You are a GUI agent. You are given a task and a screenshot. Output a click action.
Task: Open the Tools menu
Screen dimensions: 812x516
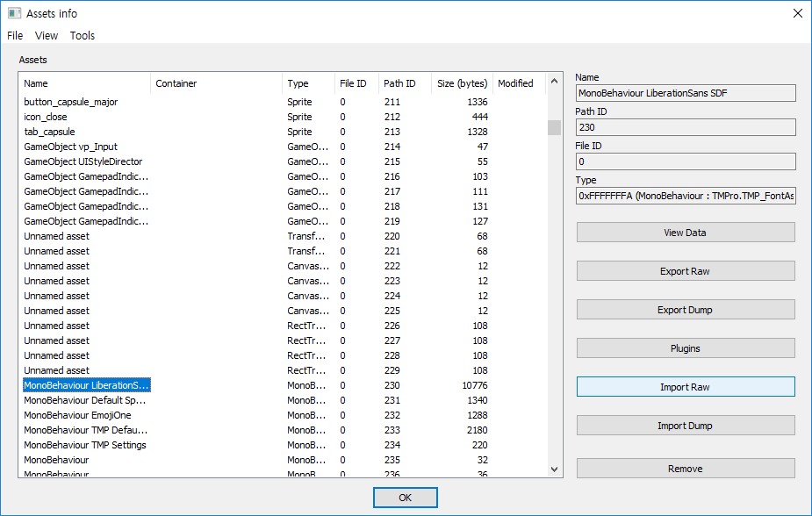pyautogui.click(x=82, y=35)
